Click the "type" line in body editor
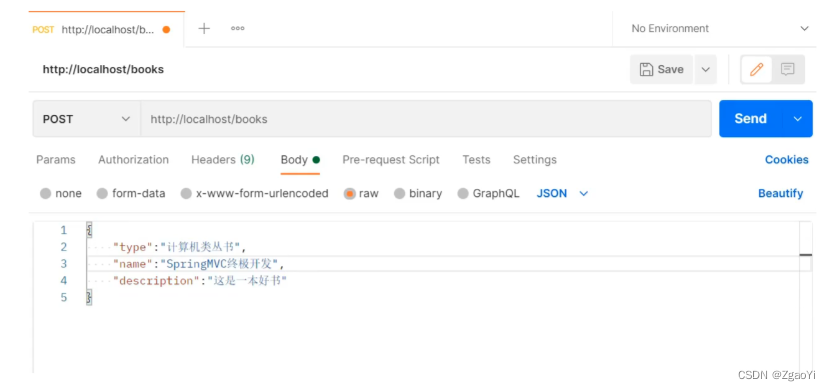 [x=180, y=247]
